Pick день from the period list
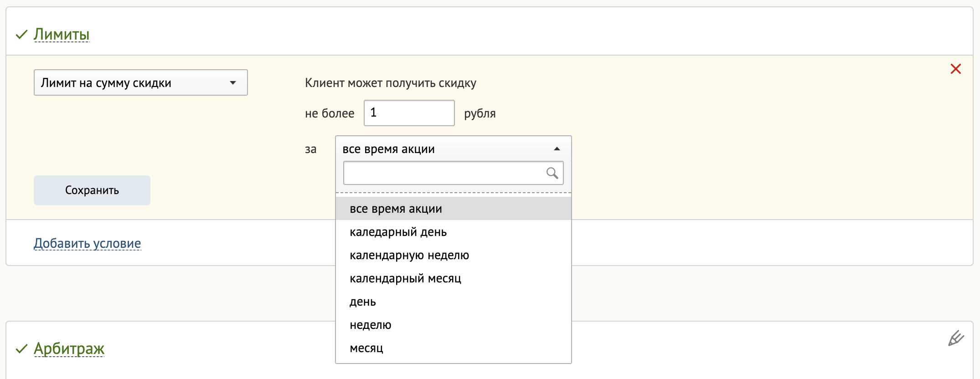Viewport: 980px width, 379px height. point(454,302)
